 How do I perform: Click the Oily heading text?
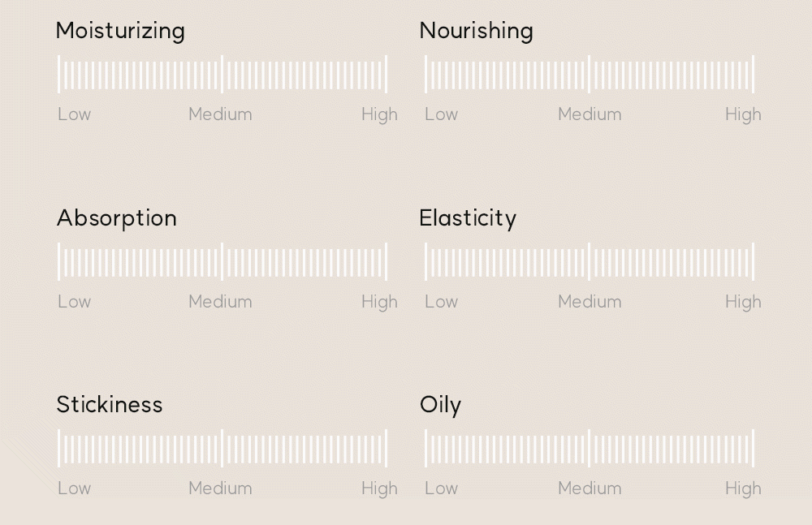point(440,405)
